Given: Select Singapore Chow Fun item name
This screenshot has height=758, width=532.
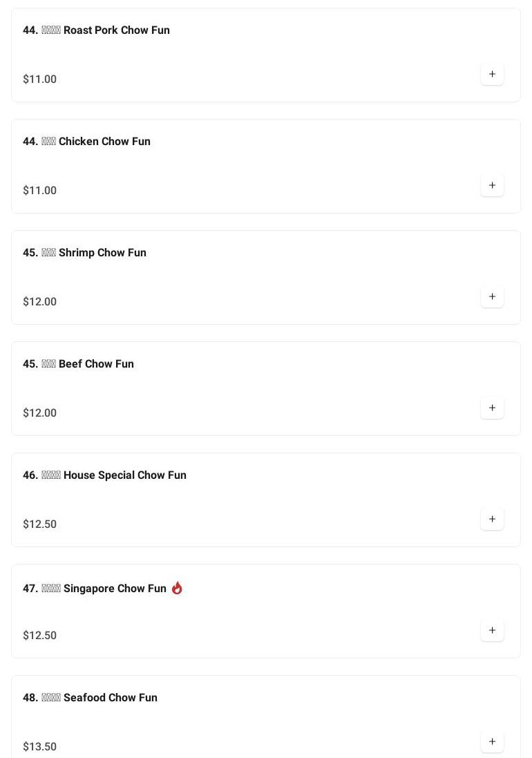Looking at the screenshot, I should coord(95,588).
